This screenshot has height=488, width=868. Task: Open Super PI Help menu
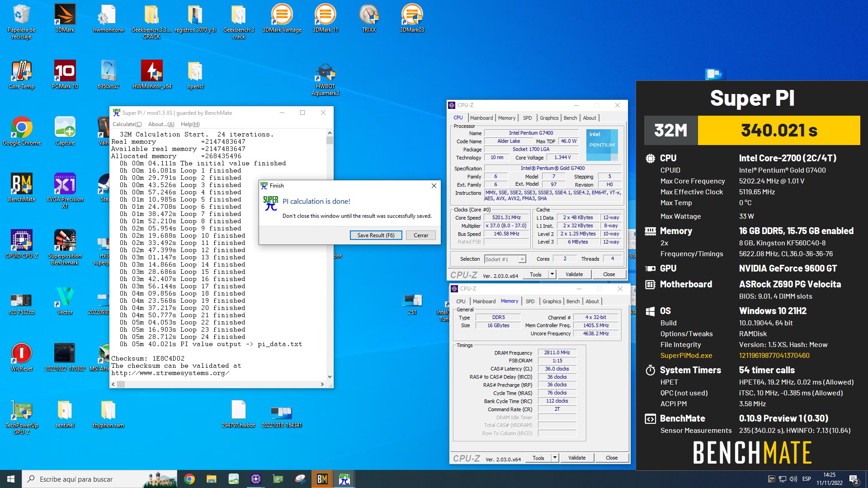coord(190,124)
